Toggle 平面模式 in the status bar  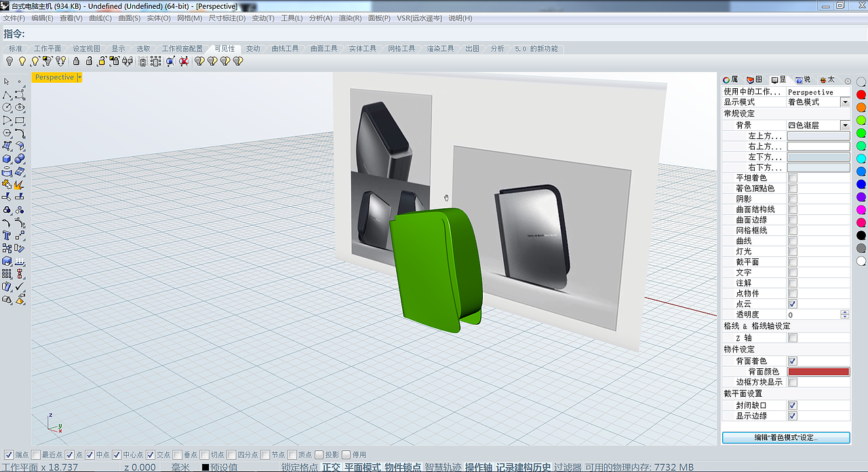tap(362, 467)
